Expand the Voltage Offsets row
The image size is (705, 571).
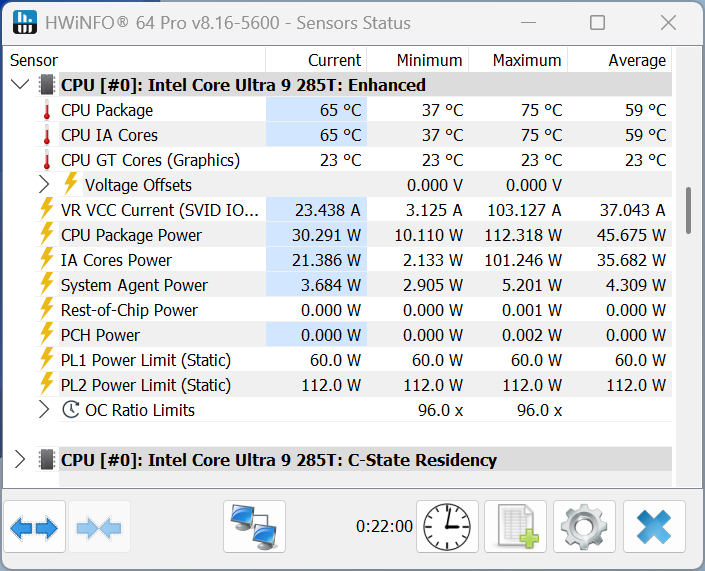(x=44, y=185)
